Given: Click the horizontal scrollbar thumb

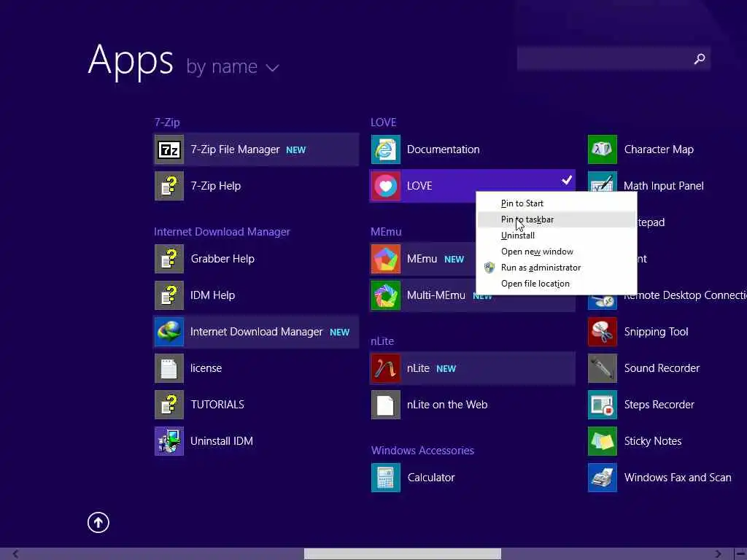Looking at the screenshot, I should point(403,554).
